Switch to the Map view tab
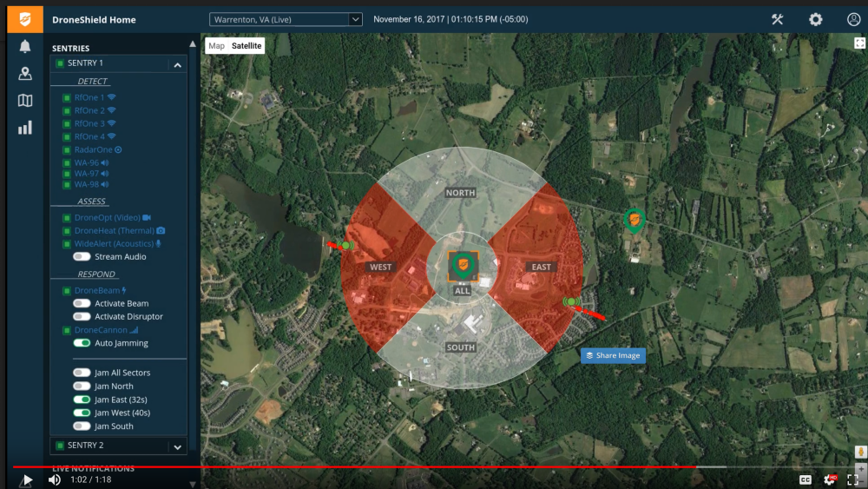Image resolution: width=868 pixels, height=489 pixels. pyautogui.click(x=216, y=46)
